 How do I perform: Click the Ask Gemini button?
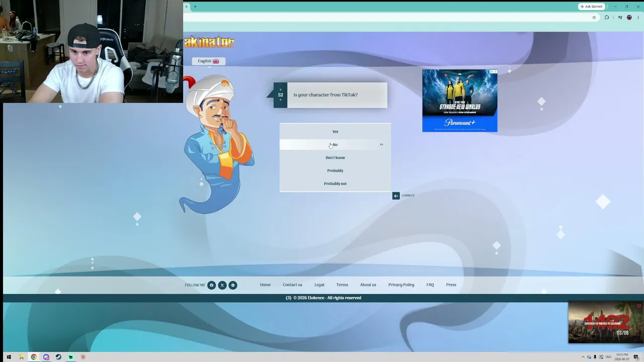[x=591, y=7]
